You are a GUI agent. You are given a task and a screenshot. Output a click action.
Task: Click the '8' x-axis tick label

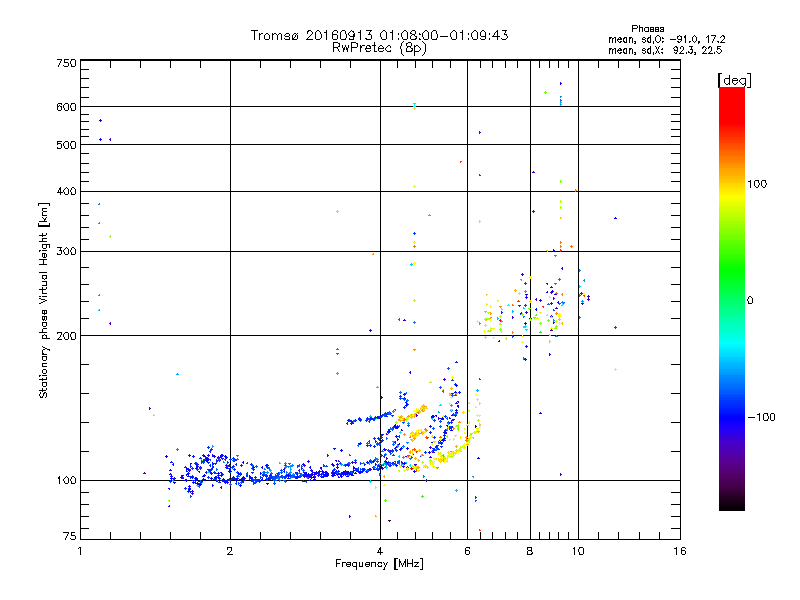[x=530, y=551]
